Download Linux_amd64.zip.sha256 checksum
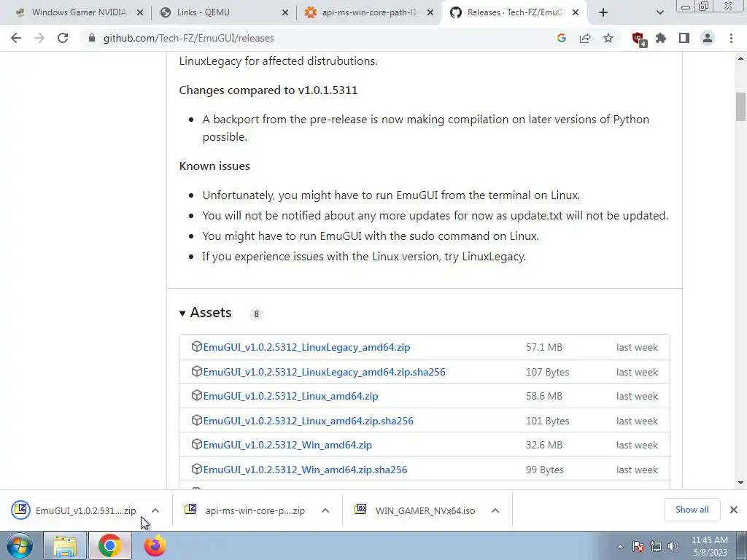The height and width of the screenshot is (560, 747). click(x=309, y=421)
